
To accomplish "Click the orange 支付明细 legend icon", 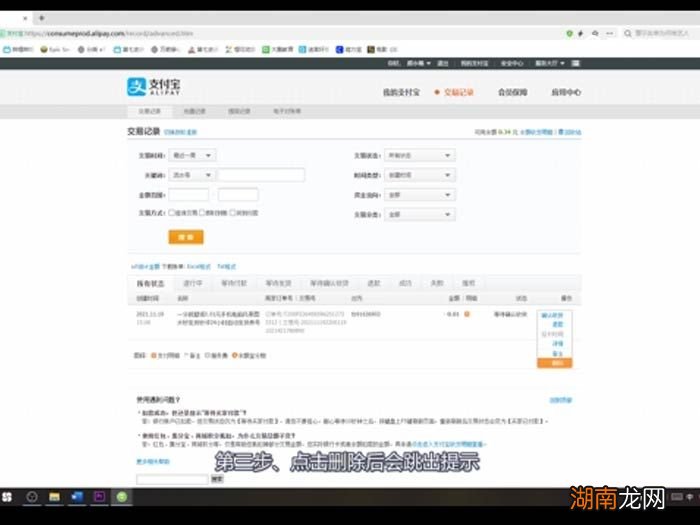I will (154, 355).
